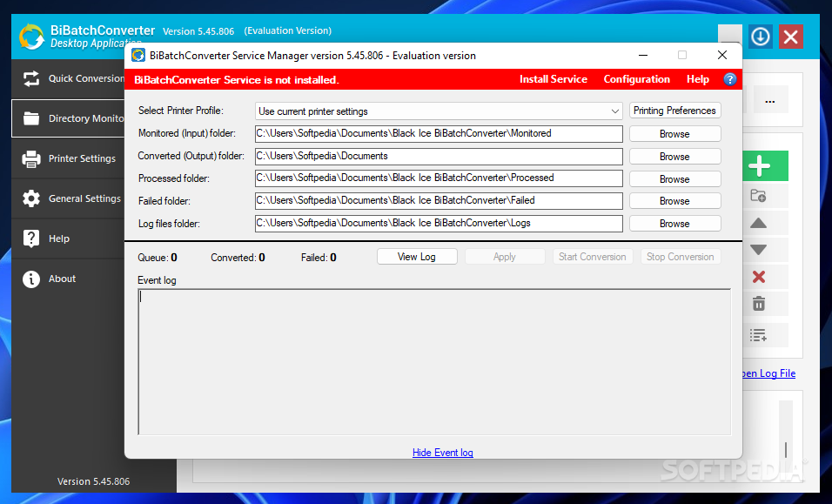Click the Printer Settings printer icon
Image resolution: width=832 pixels, height=504 pixels.
tap(31, 158)
